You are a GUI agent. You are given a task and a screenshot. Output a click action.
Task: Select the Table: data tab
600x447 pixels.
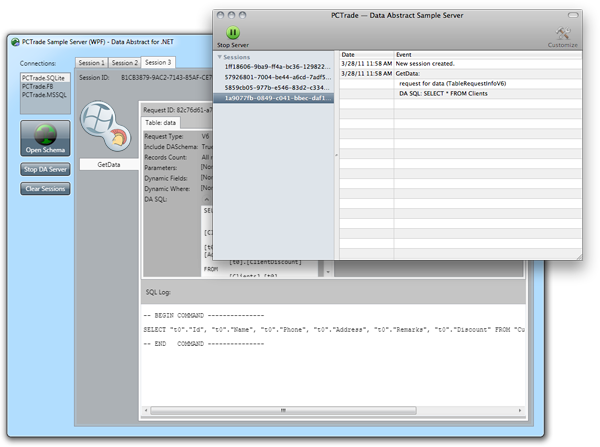pos(161,123)
